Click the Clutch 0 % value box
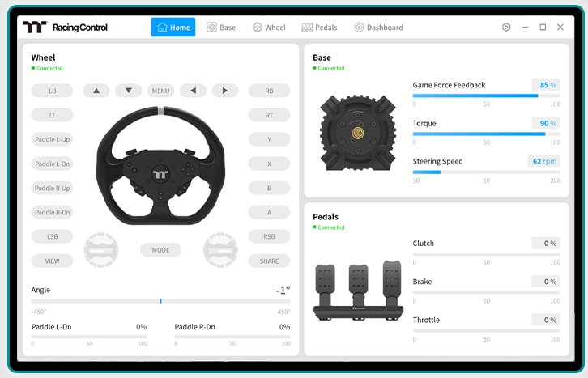This screenshot has height=378, width=588. (x=546, y=244)
